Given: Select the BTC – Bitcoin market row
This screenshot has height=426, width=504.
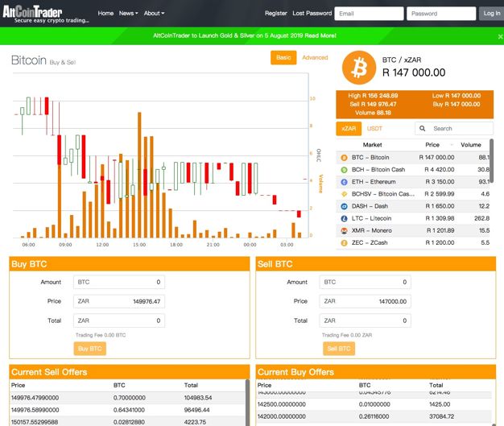Looking at the screenshot, I should (413, 158).
